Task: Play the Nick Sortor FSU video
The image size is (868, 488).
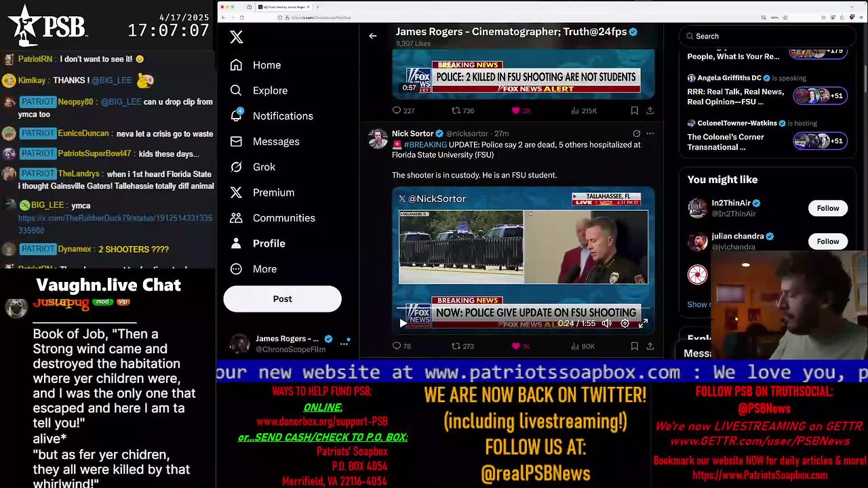Action: 403,323
